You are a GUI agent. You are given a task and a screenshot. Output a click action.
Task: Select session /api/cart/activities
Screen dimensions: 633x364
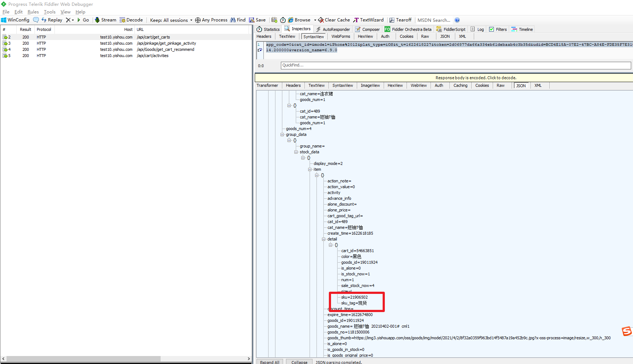(x=125, y=56)
